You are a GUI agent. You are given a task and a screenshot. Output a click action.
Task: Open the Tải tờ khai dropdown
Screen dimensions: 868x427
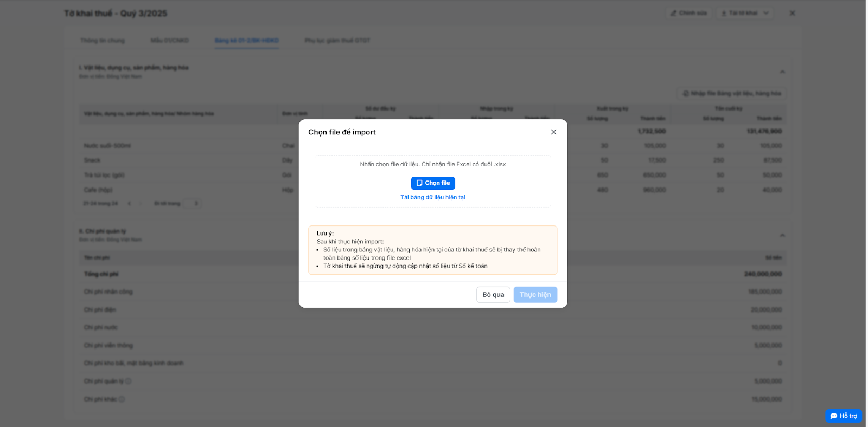click(x=745, y=13)
